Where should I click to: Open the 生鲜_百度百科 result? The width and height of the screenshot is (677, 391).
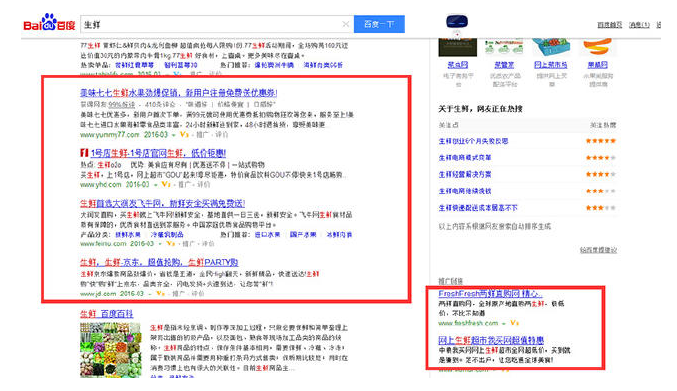(107, 314)
